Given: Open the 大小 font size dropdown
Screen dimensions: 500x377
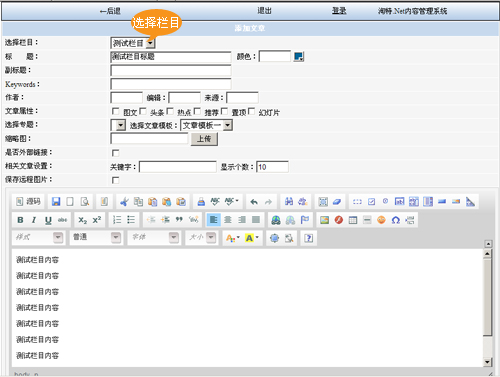Looking at the screenshot, I should [x=202, y=237].
